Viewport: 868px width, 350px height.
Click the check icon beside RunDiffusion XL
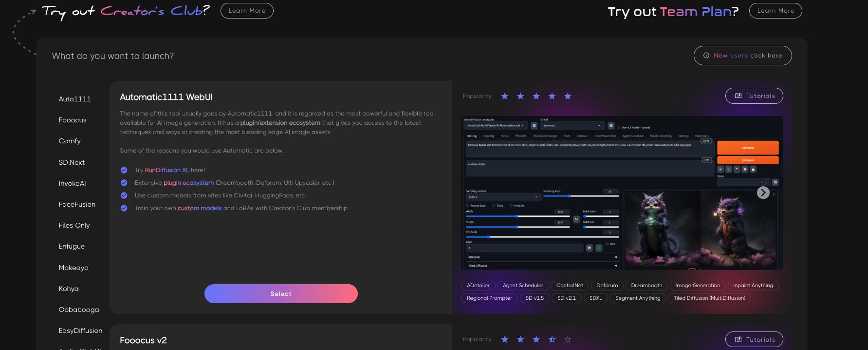tap(124, 170)
